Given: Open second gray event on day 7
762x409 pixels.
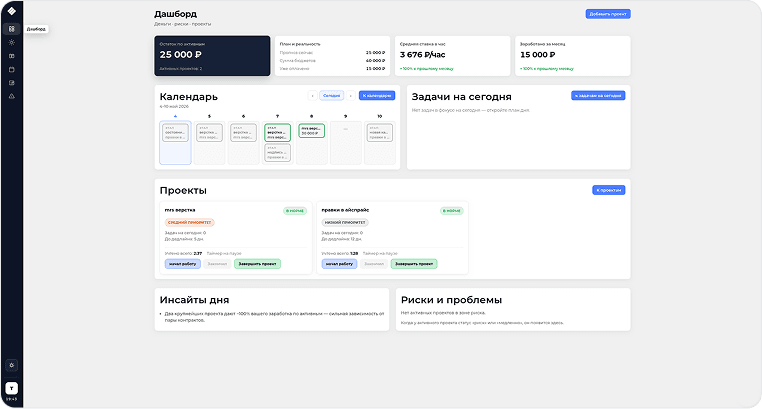Looking at the screenshot, I should coord(277,153).
